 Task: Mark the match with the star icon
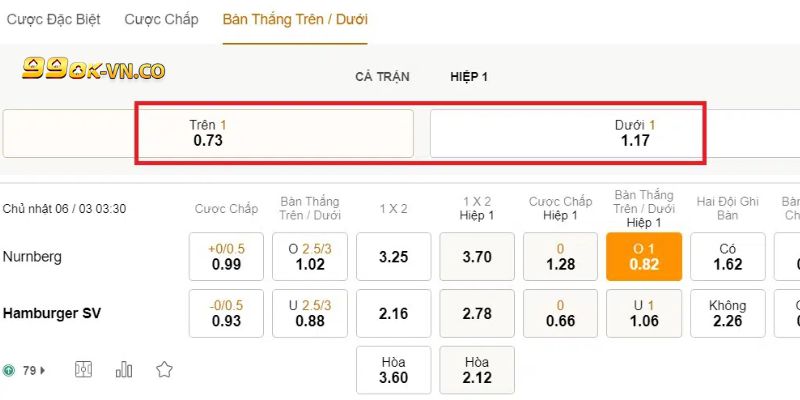(x=164, y=370)
